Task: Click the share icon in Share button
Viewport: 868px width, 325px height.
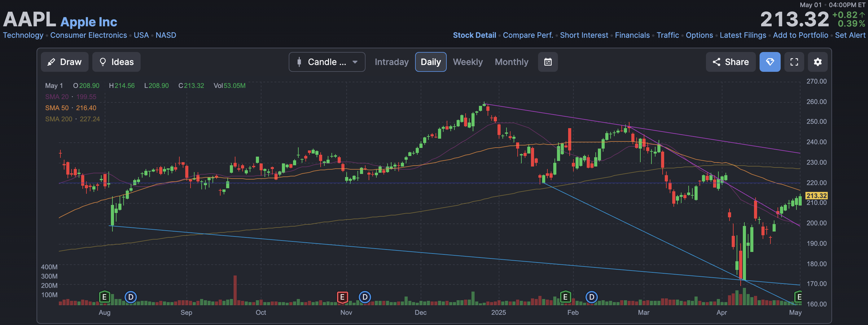Action: 717,62
